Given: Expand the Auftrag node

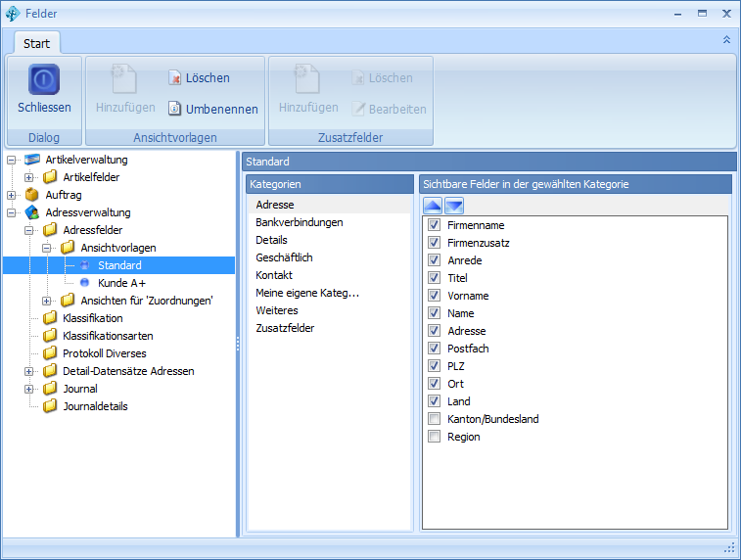Looking at the screenshot, I should (x=12, y=195).
